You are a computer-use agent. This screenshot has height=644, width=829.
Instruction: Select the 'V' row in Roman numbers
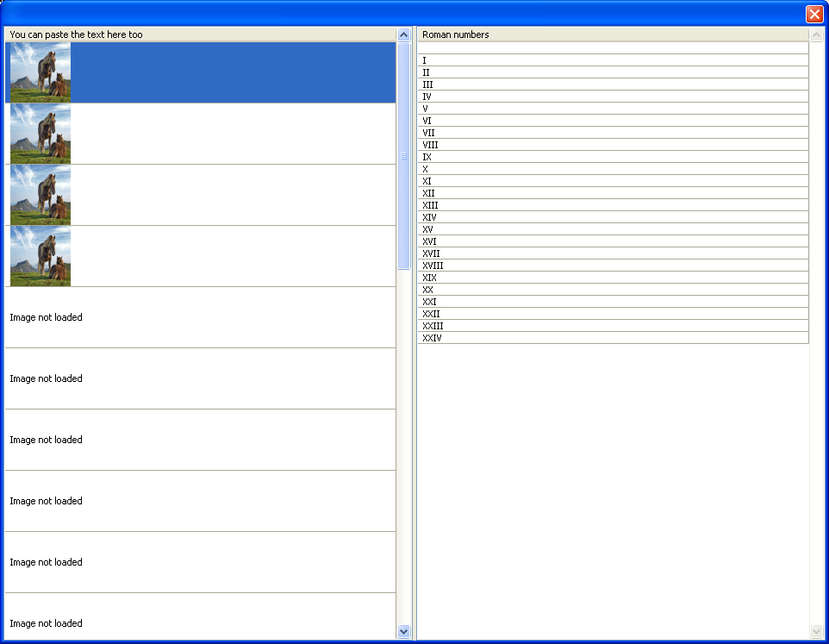pos(613,109)
